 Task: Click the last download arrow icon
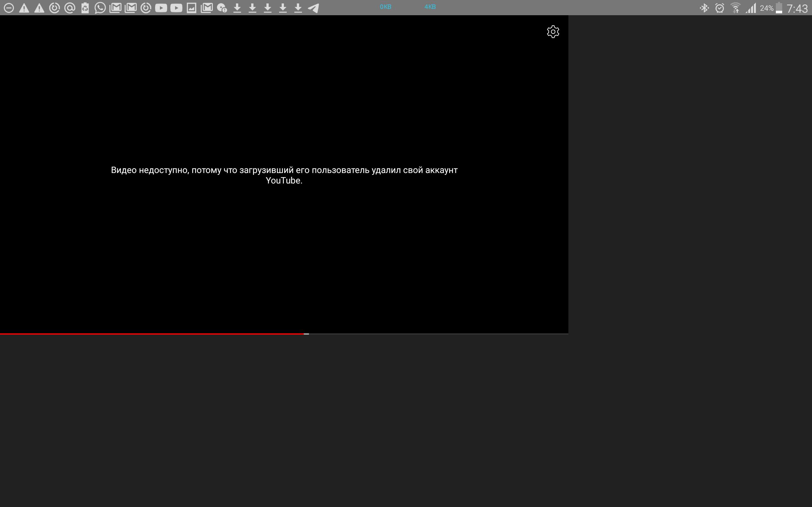(x=298, y=7)
